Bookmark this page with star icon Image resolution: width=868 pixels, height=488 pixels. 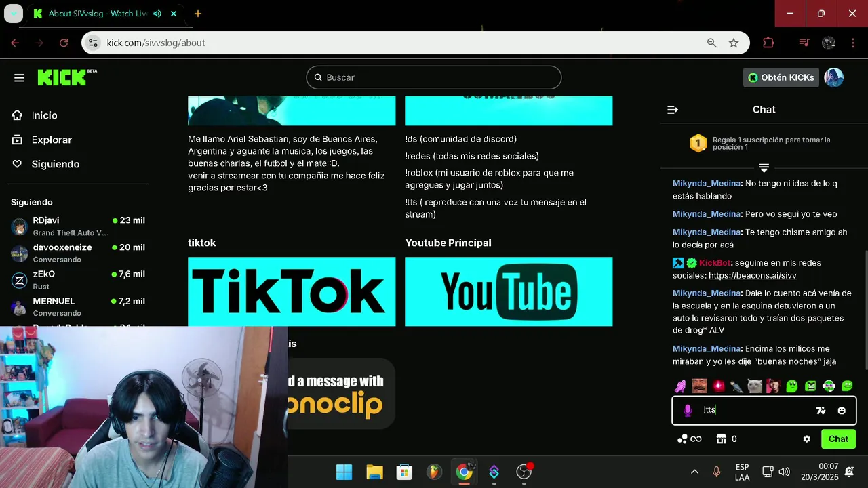(734, 43)
